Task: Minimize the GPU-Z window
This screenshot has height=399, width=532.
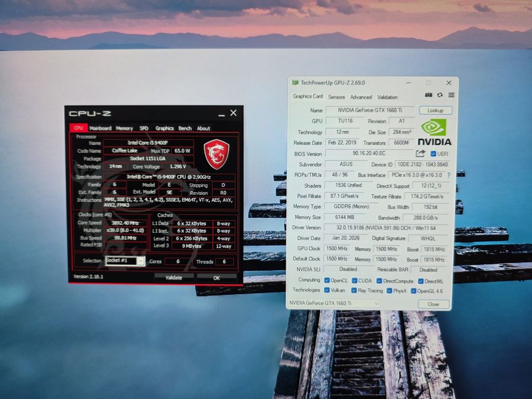Action: 408,83
